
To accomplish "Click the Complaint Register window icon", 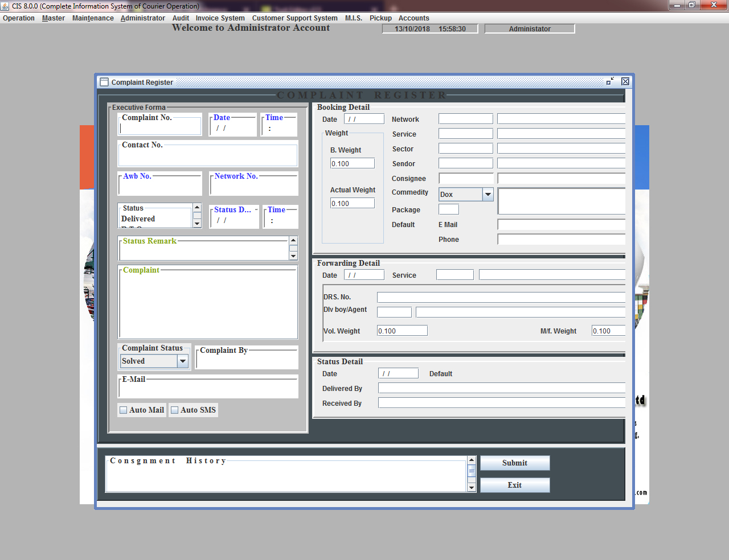I will point(104,82).
